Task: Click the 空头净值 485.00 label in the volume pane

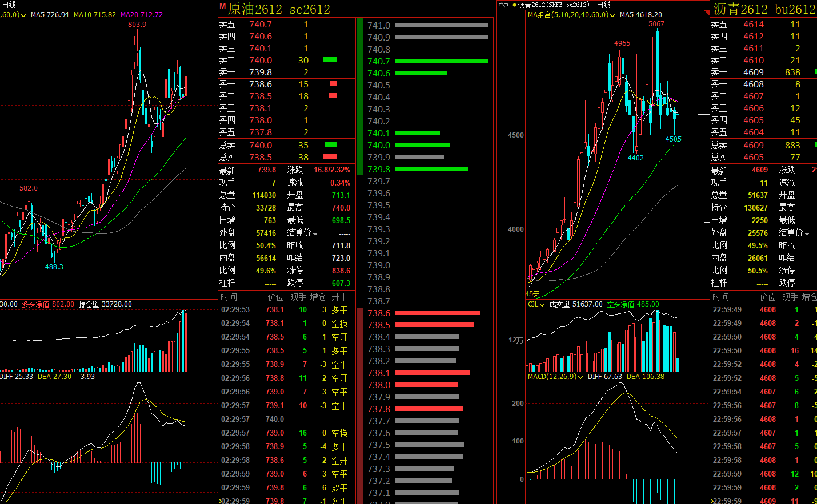Action: (x=633, y=305)
